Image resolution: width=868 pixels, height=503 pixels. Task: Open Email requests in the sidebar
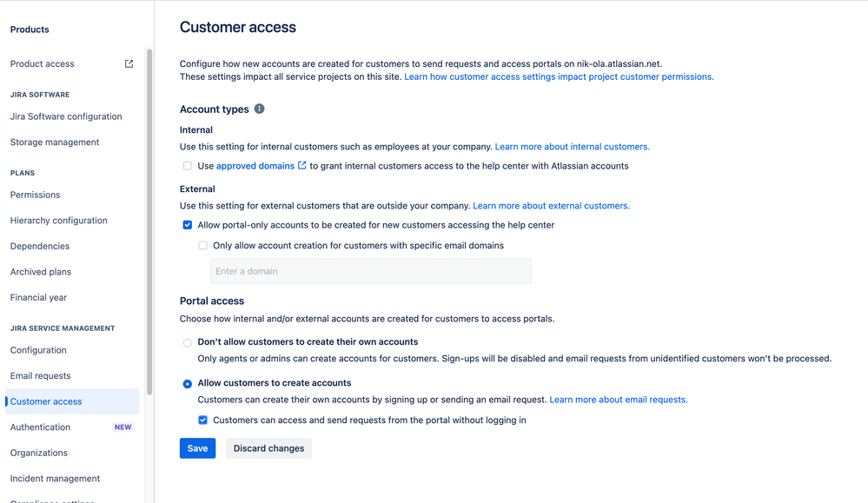pos(41,375)
